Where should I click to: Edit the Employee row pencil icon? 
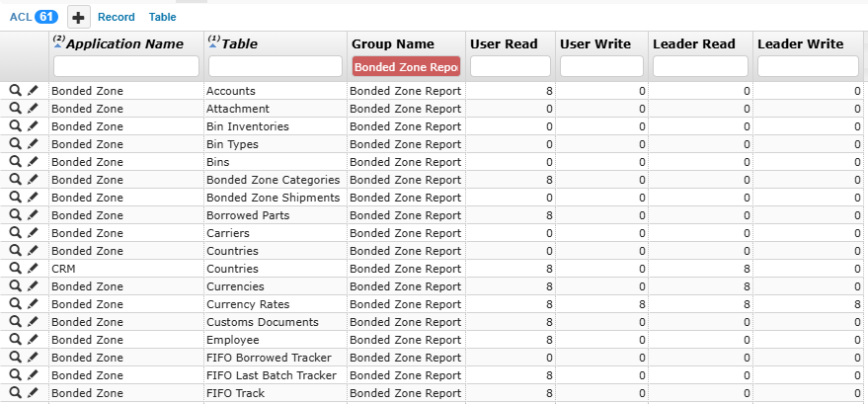click(33, 339)
